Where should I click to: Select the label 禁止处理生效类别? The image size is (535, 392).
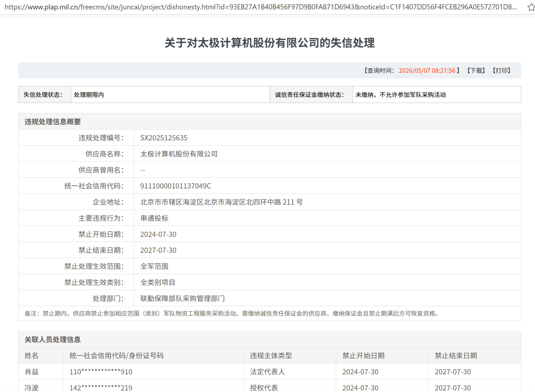click(94, 282)
